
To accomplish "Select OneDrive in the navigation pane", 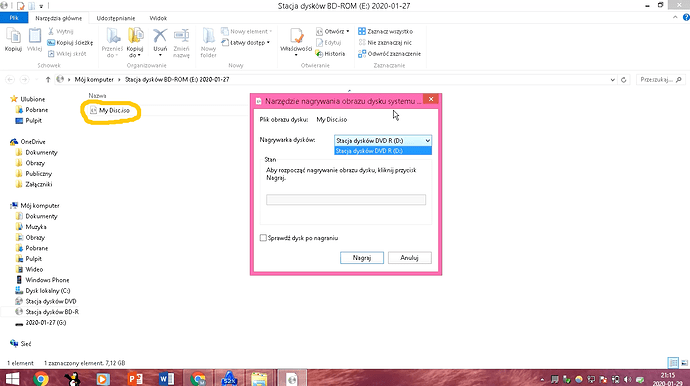I will pos(28,142).
